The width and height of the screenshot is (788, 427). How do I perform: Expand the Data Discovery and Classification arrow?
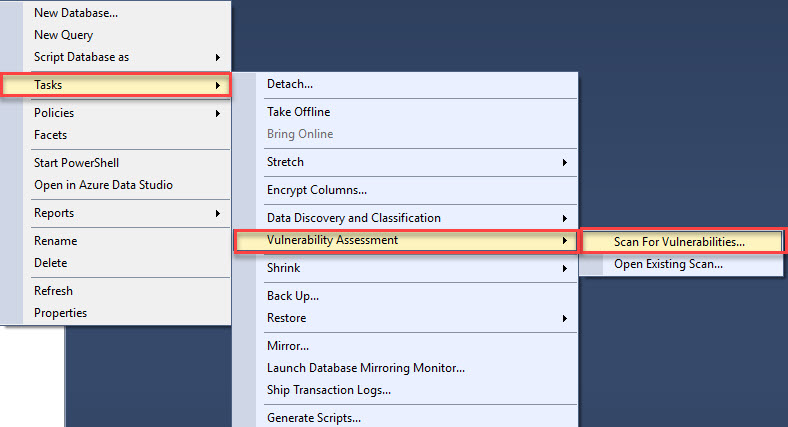click(x=564, y=218)
